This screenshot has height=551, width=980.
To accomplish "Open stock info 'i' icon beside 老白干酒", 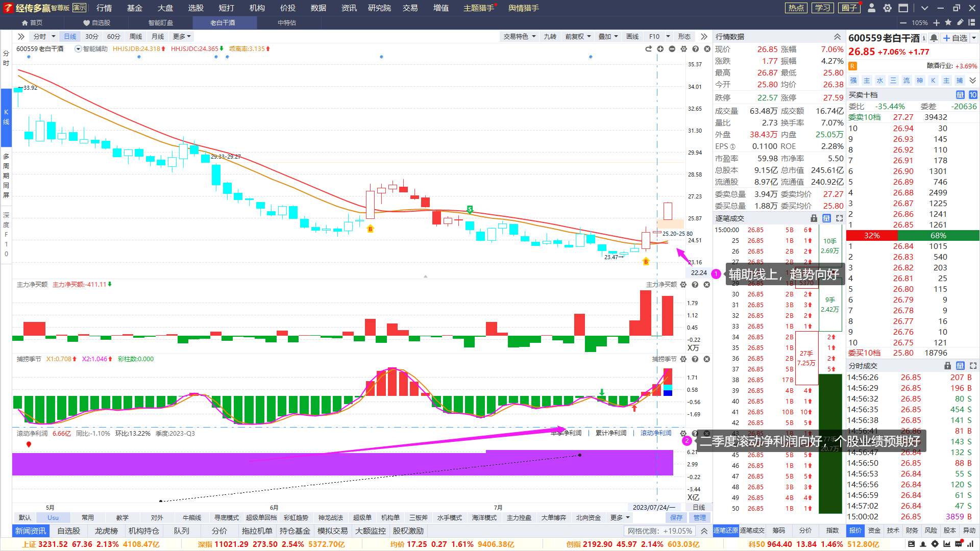I will pos(924,38).
